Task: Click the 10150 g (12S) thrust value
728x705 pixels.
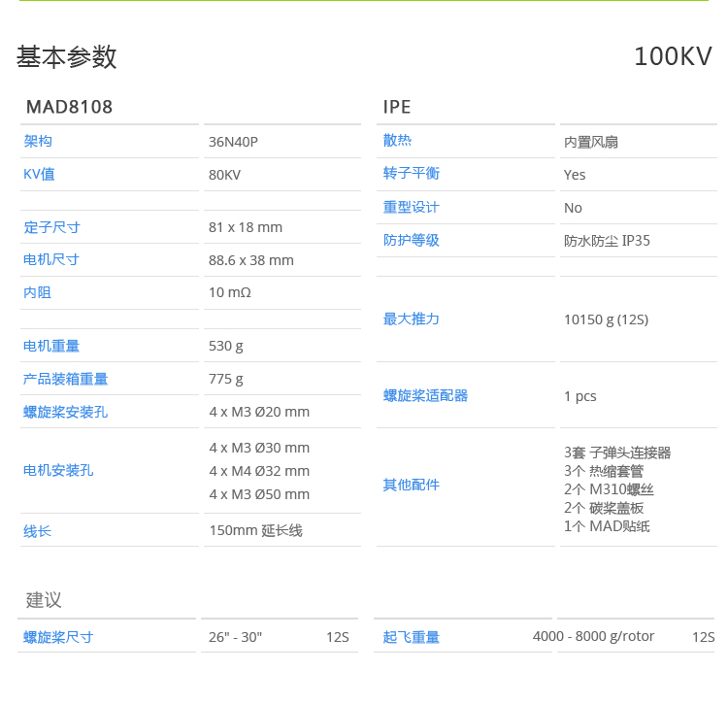Action: point(606,319)
